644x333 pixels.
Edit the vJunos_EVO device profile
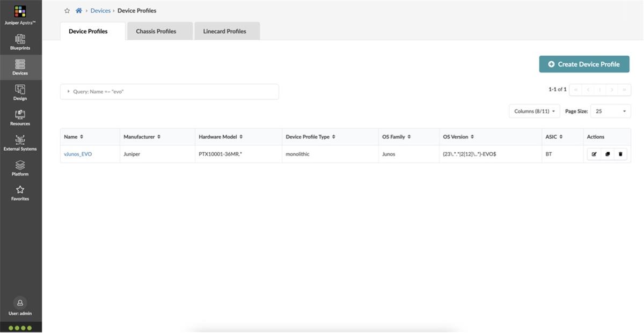594,154
